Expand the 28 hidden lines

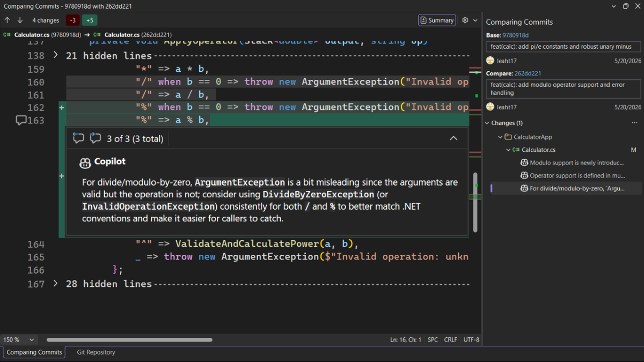pyautogui.click(x=56, y=284)
